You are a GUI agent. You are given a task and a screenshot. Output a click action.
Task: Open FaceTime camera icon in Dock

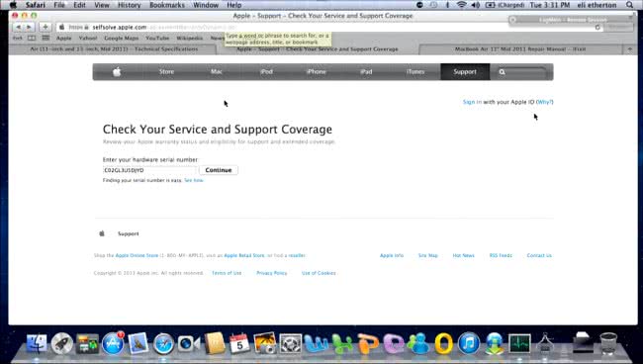point(189,343)
